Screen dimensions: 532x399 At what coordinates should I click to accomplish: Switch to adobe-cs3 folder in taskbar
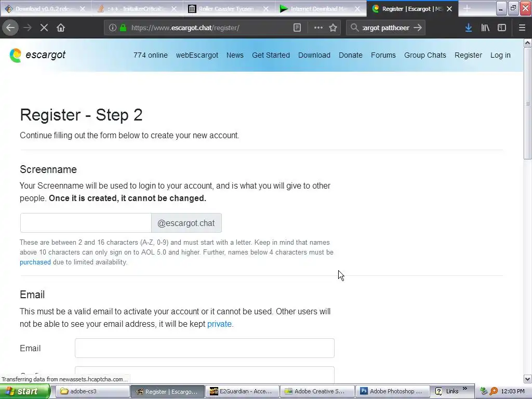pyautogui.click(x=92, y=391)
